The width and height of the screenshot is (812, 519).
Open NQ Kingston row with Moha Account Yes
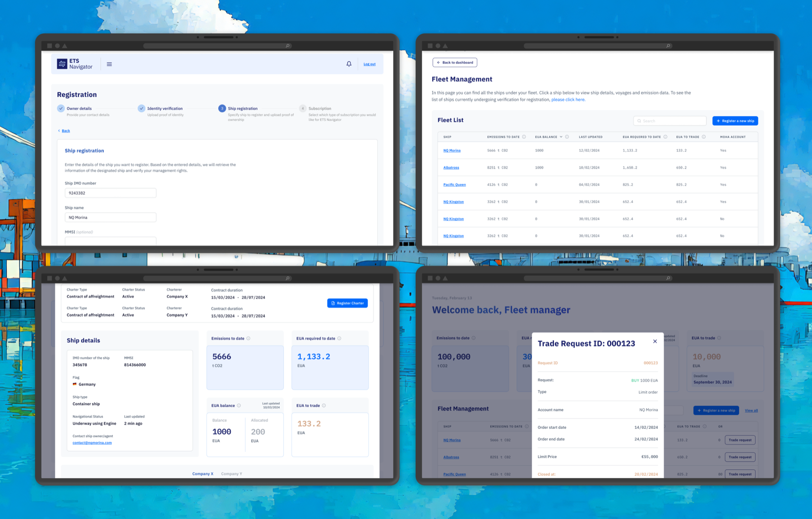453,202
